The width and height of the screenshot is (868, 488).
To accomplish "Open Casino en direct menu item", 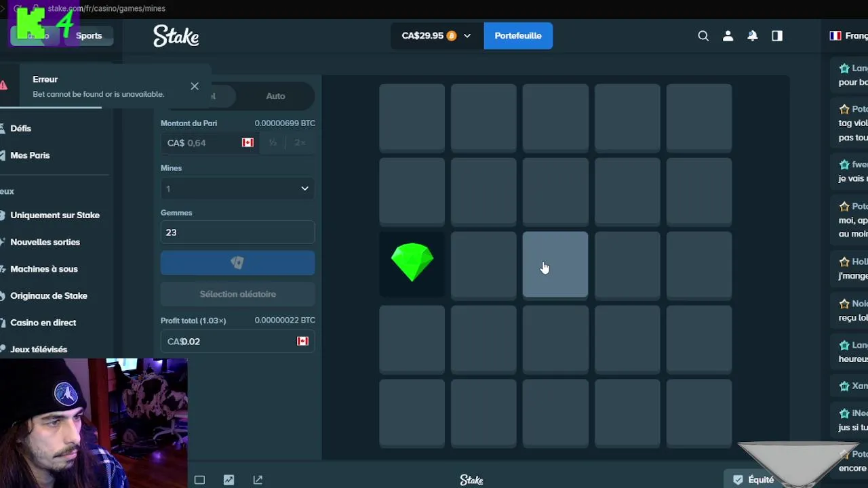I will point(43,323).
